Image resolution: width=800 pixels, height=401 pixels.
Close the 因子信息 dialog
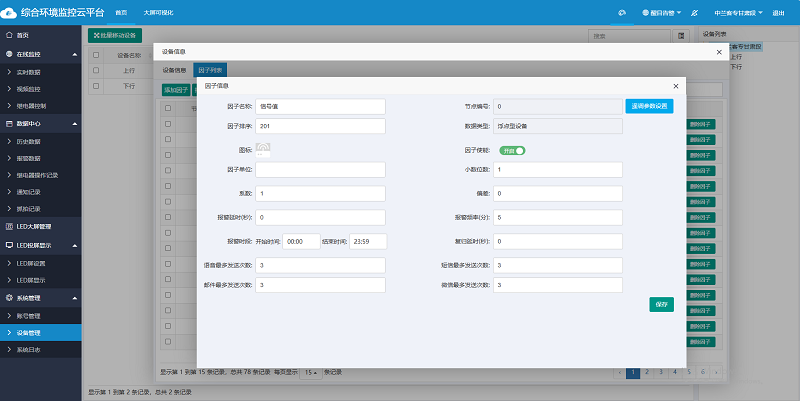[676, 86]
